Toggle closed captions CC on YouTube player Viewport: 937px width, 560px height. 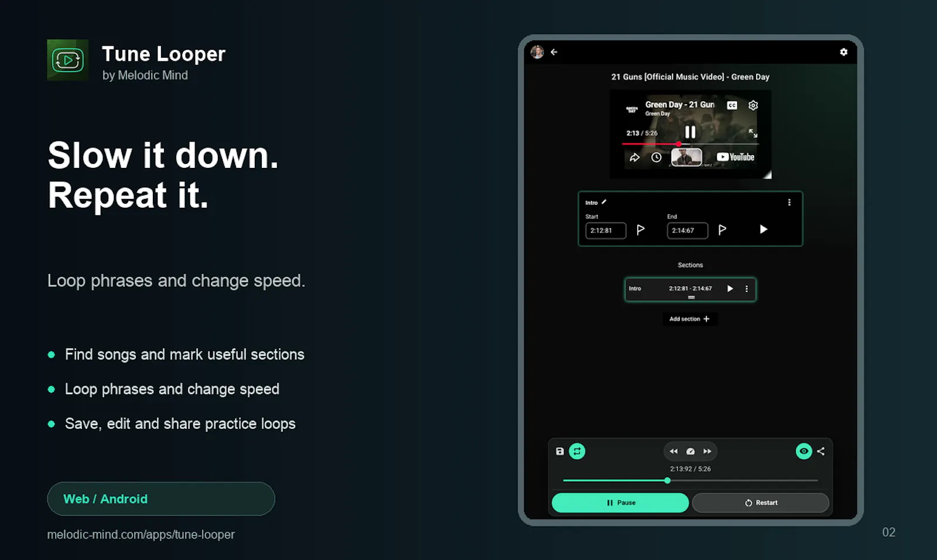(x=732, y=105)
